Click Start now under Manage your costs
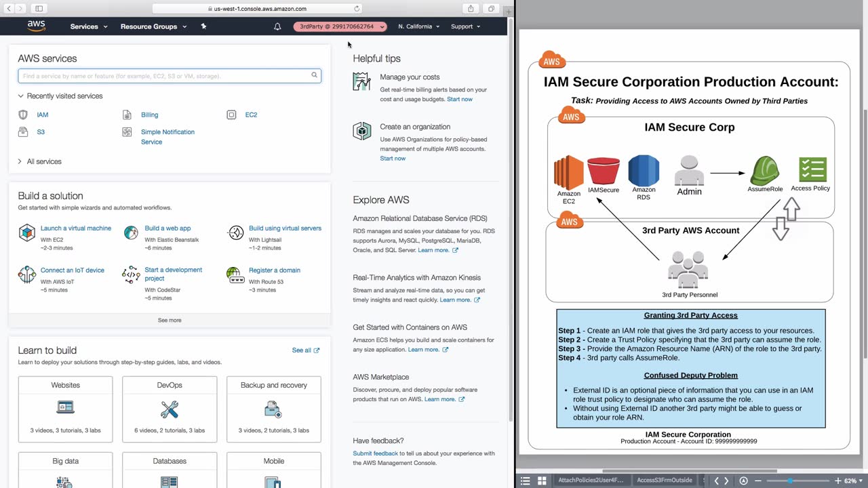868x488 pixels. [x=460, y=99]
